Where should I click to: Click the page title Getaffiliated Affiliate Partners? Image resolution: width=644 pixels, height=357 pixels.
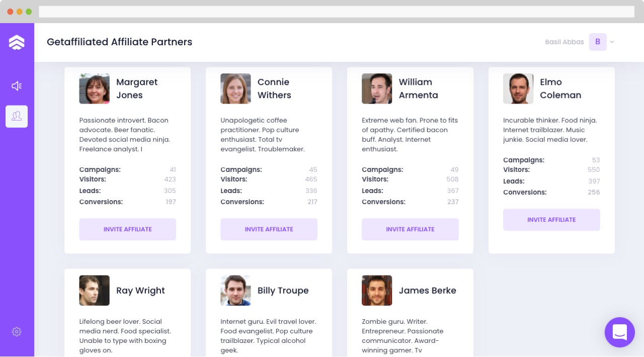click(120, 42)
